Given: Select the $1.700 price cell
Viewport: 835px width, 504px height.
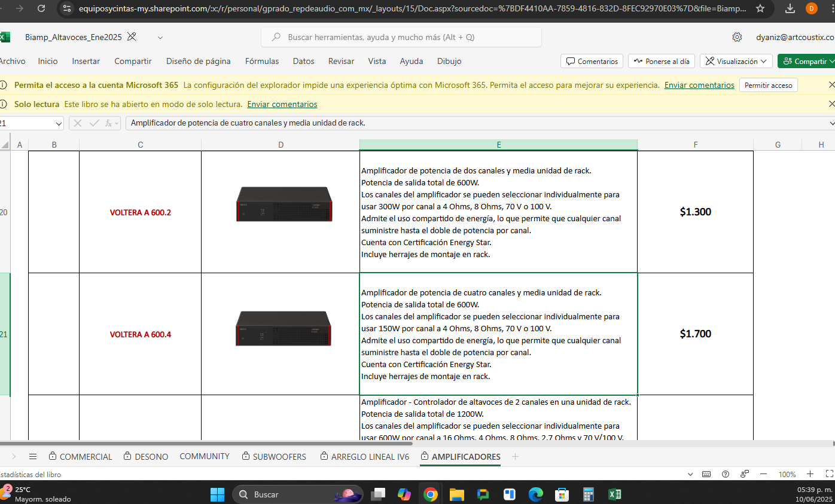Looking at the screenshot, I should pyautogui.click(x=695, y=334).
